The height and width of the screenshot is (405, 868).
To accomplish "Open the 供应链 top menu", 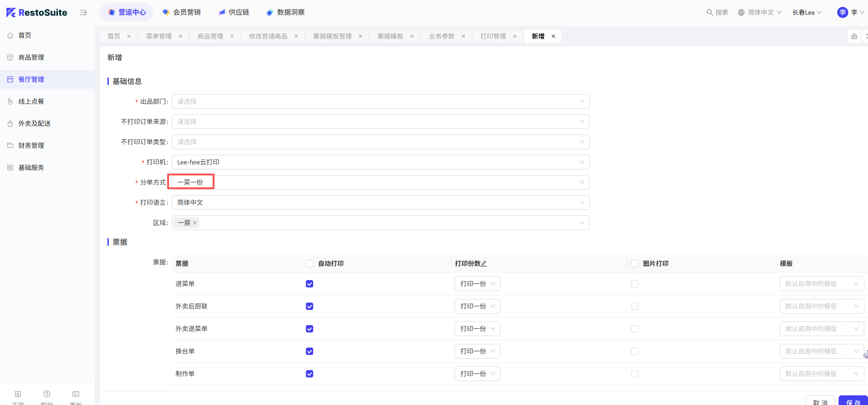I will (x=234, y=12).
